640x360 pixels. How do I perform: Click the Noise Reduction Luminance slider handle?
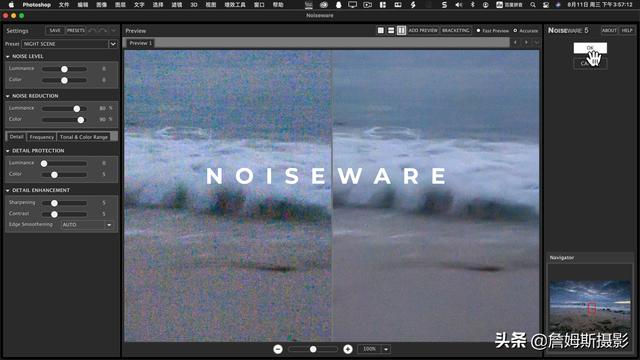click(x=77, y=109)
